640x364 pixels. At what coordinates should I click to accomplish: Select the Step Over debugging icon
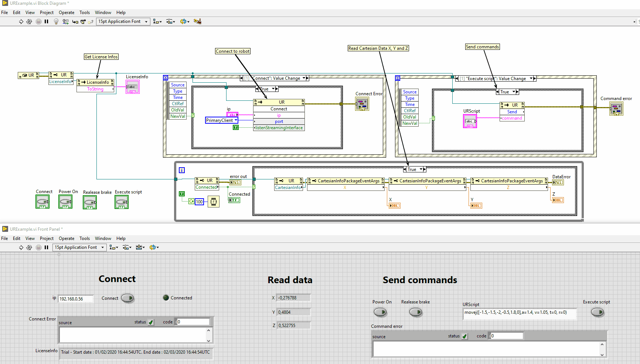point(83,21)
